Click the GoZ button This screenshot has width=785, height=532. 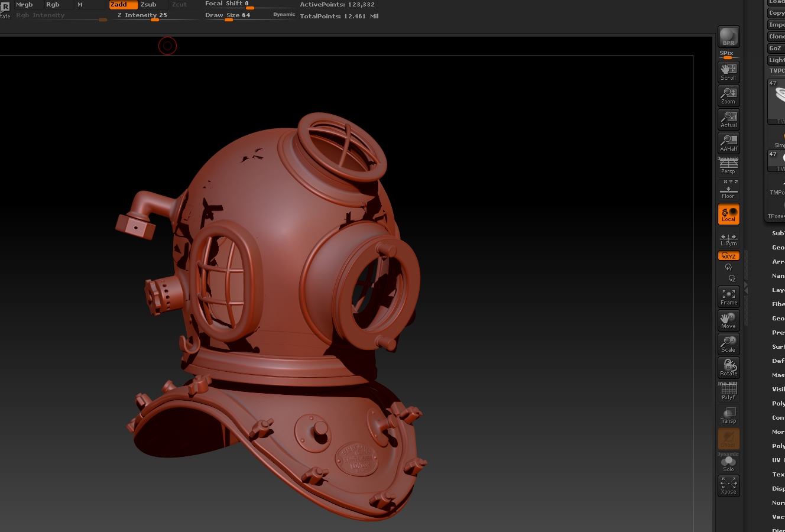click(776, 48)
